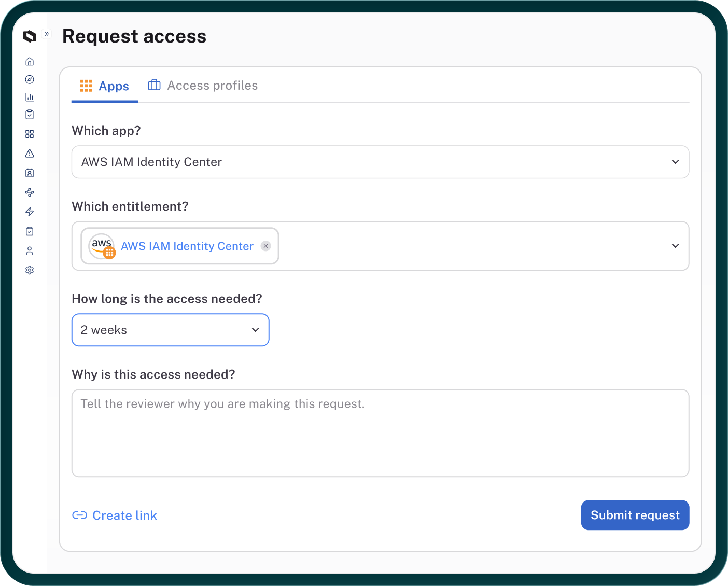Open the bar chart reports icon
Image resolution: width=728 pixels, height=586 pixels.
pyautogui.click(x=30, y=97)
